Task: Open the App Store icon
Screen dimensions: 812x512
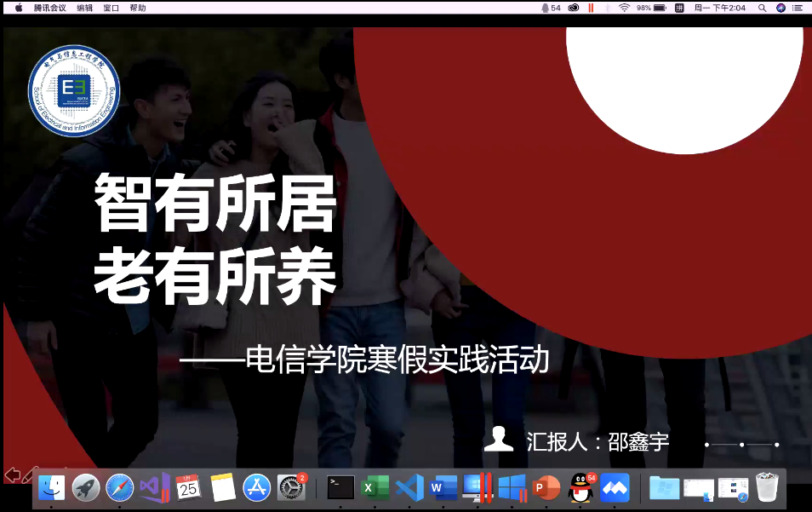Action: point(257,488)
